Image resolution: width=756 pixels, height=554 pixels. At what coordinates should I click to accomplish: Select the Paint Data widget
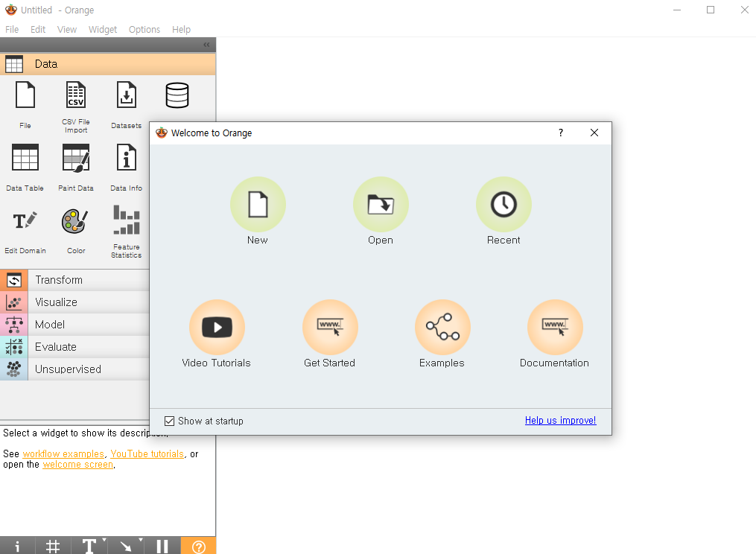coord(76,158)
